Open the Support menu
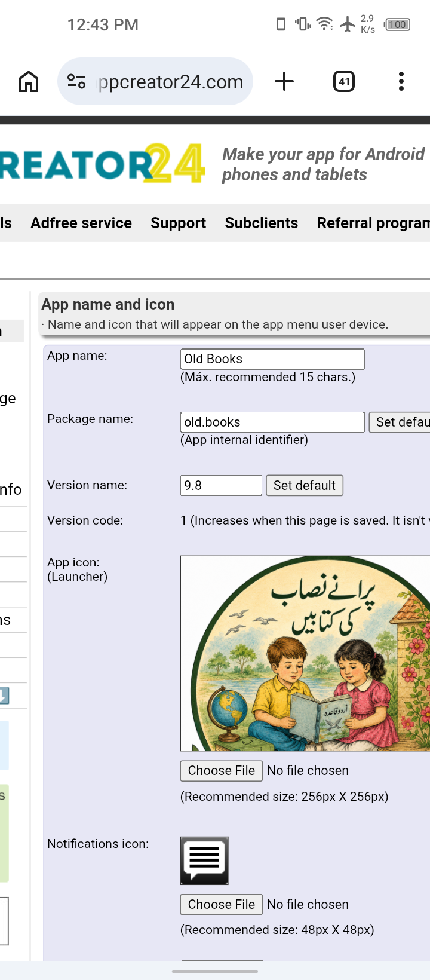430x980 pixels. tap(178, 223)
